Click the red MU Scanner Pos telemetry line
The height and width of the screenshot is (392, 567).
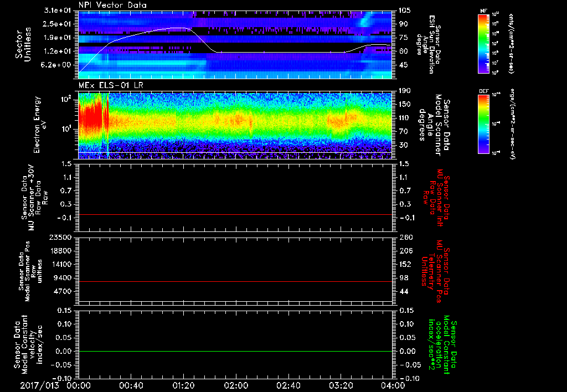point(235,281)
